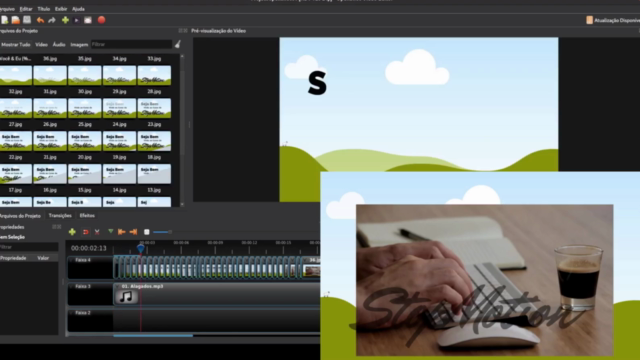Show all files with Mostrar Tudo filter

tap(16, 44)
